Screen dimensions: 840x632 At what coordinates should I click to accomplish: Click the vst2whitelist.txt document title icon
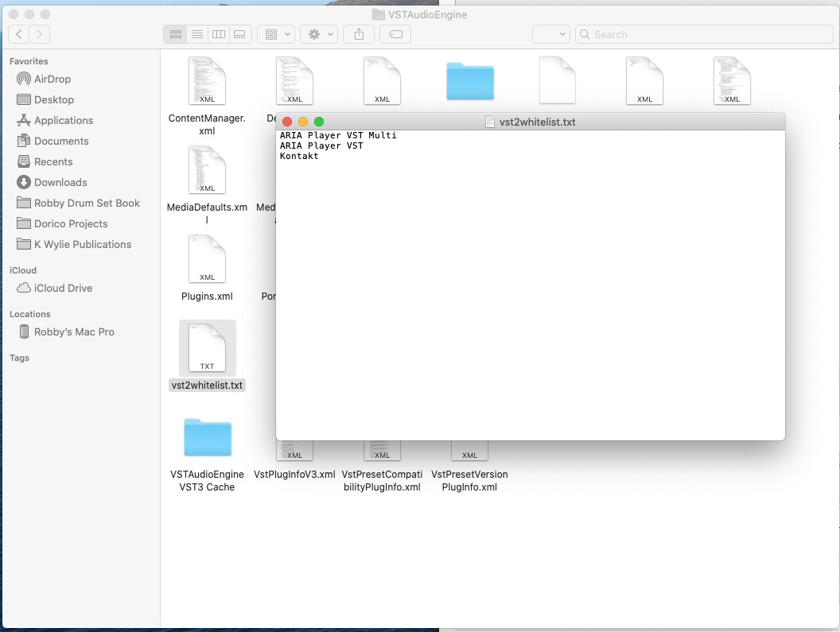[490, 122]
